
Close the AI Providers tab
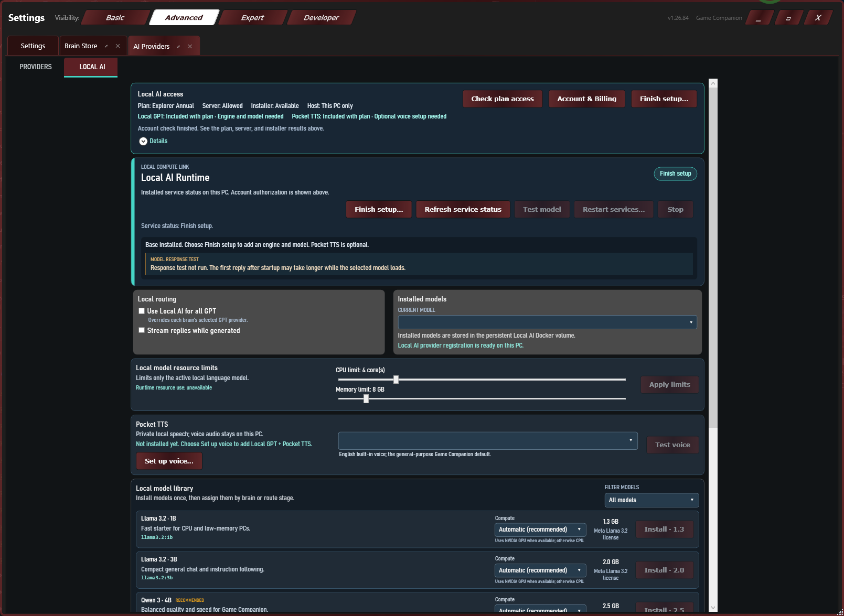tap(190, 47)
